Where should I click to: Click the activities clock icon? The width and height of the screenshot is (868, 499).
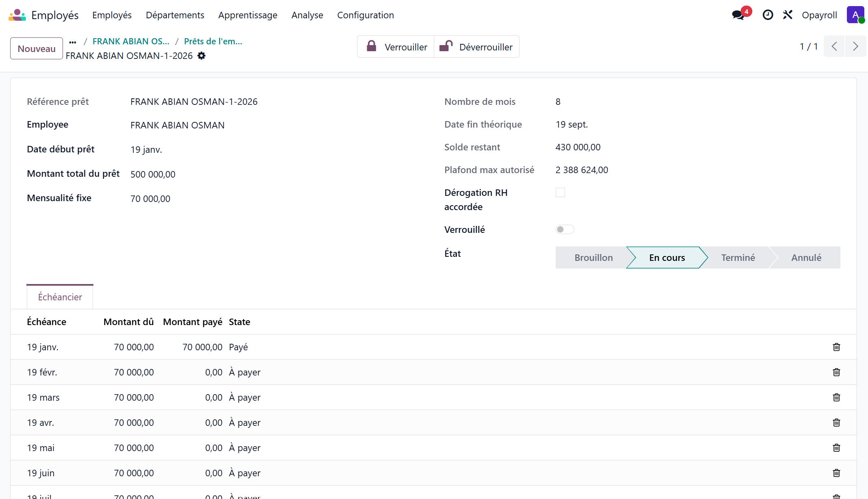pos(767,15)
